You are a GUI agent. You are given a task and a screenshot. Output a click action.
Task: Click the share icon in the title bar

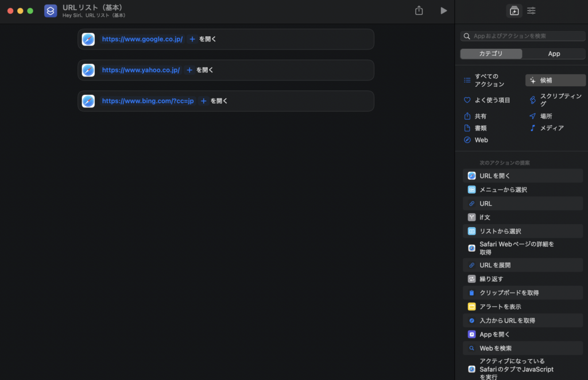point(419,10)
